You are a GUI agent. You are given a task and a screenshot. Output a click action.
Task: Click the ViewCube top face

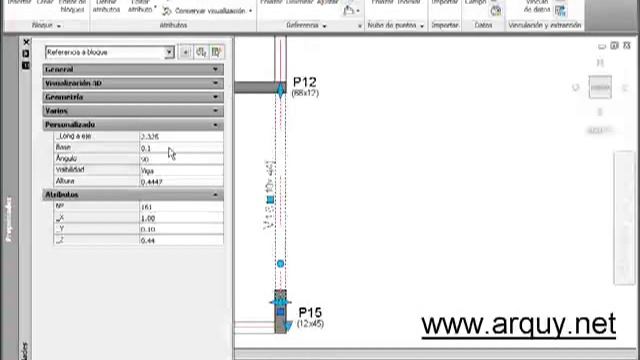tap(600, 87)
